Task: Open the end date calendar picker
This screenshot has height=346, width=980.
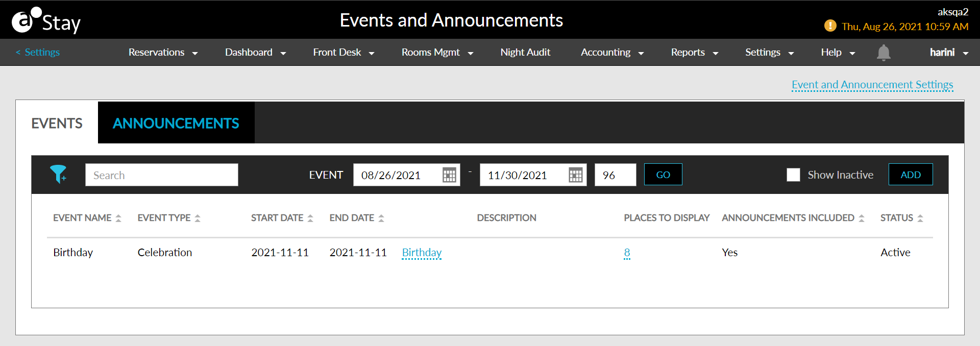Action: pos(576,175)
